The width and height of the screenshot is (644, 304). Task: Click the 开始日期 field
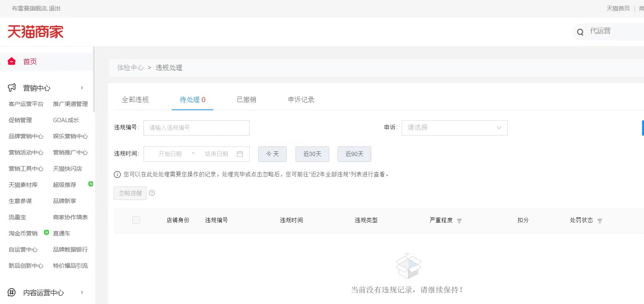(170, 154)
